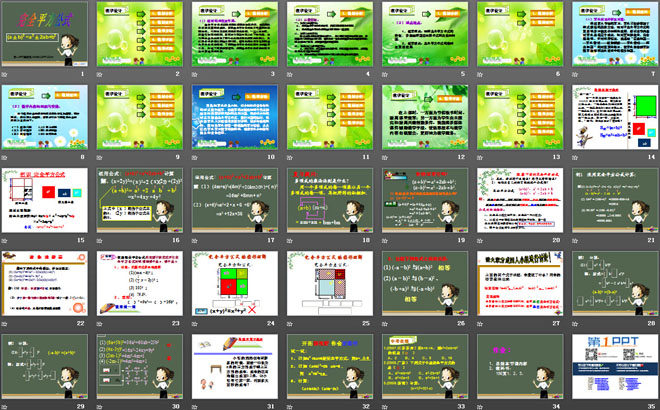Click the animation star icon under slide 16

99,241
